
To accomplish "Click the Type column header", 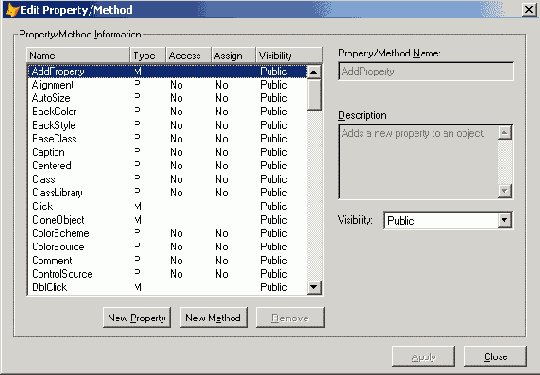I will tap(147, 55).
